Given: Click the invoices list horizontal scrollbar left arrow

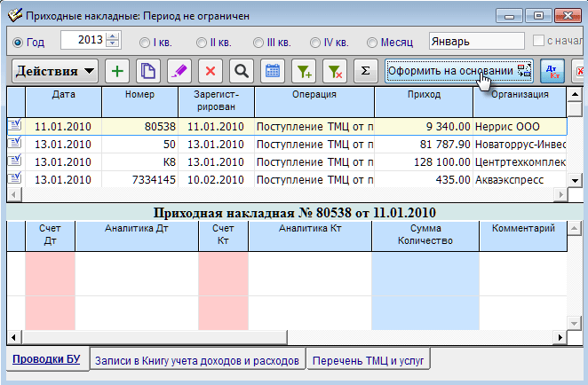Looking at the screenshot, I should [14, 195].
